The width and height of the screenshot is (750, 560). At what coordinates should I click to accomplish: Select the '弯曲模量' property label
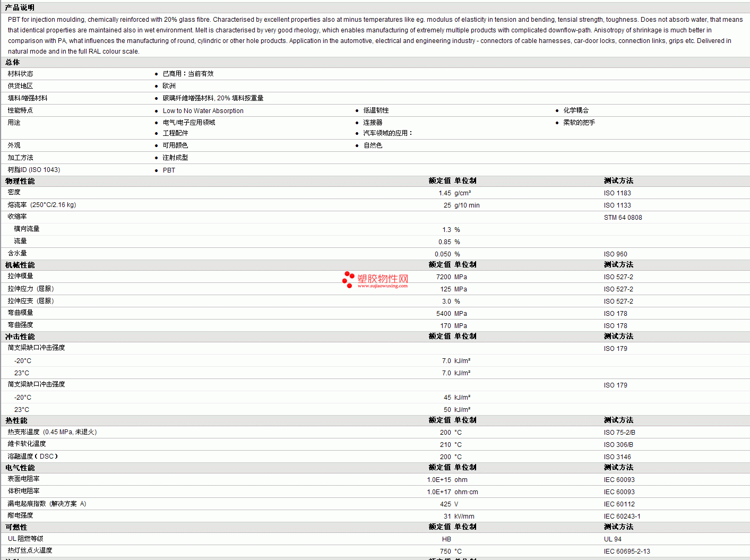[20, 313]
